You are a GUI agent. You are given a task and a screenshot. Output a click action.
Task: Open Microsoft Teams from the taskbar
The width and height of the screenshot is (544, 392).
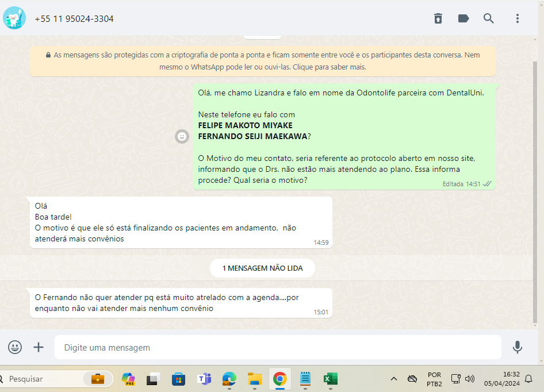click(204, 379)
